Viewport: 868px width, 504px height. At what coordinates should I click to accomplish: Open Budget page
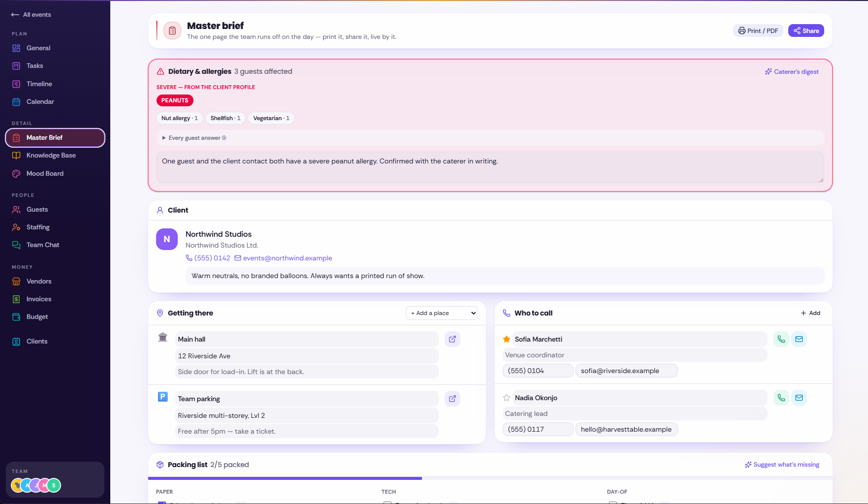[x=55, y=317]
